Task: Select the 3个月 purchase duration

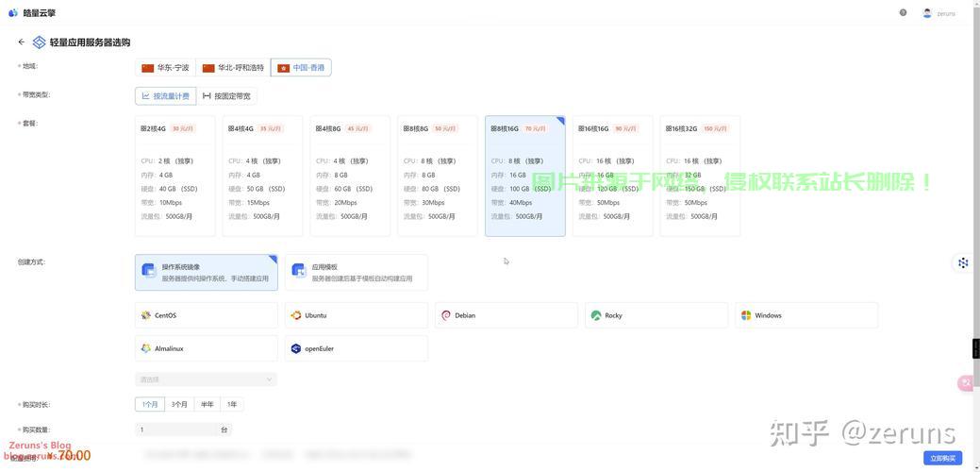Action: point(179,404)
